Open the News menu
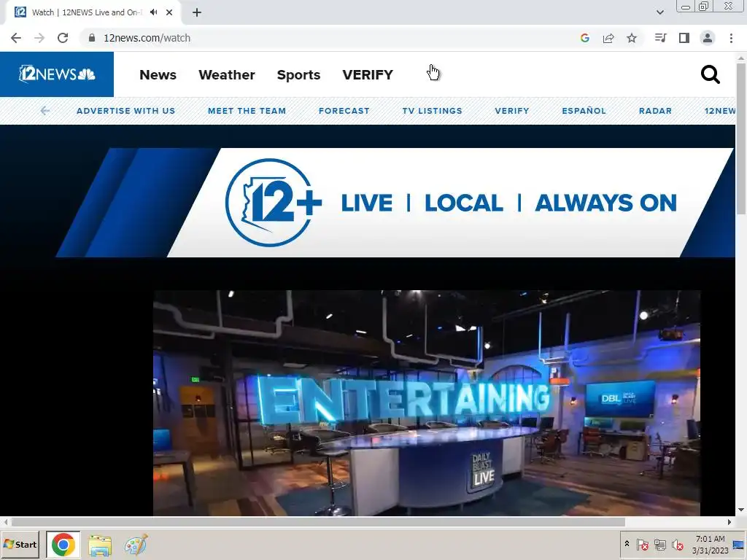This screenshot has height=560, width=747. pyautogui.click(x=158, y=75)
